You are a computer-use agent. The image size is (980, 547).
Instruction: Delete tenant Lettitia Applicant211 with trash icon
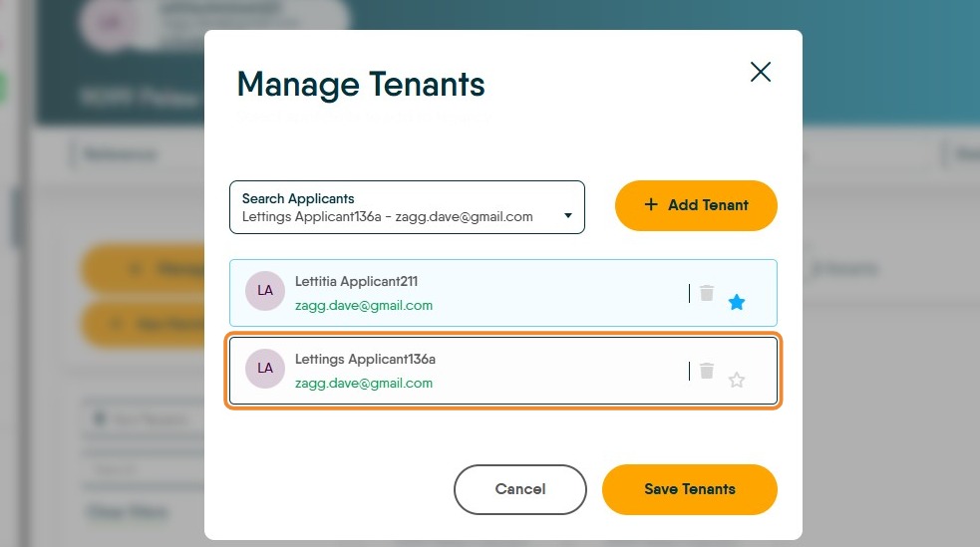(707, 293)
